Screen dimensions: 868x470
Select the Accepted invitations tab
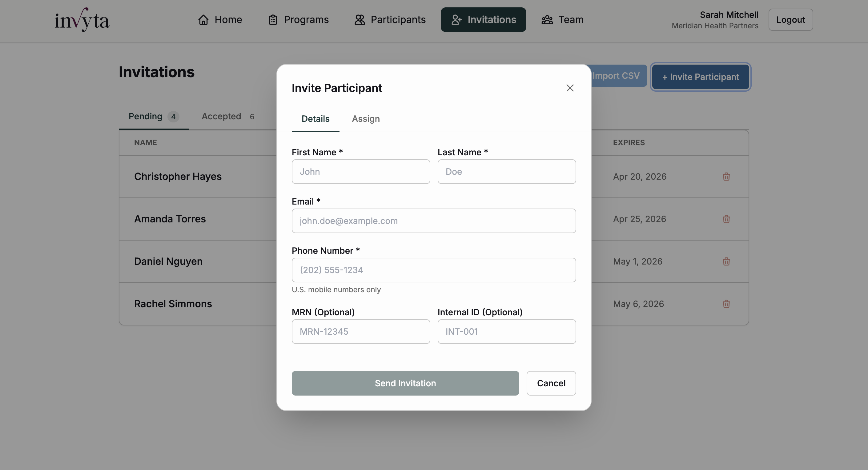click(x=228, y=117)
